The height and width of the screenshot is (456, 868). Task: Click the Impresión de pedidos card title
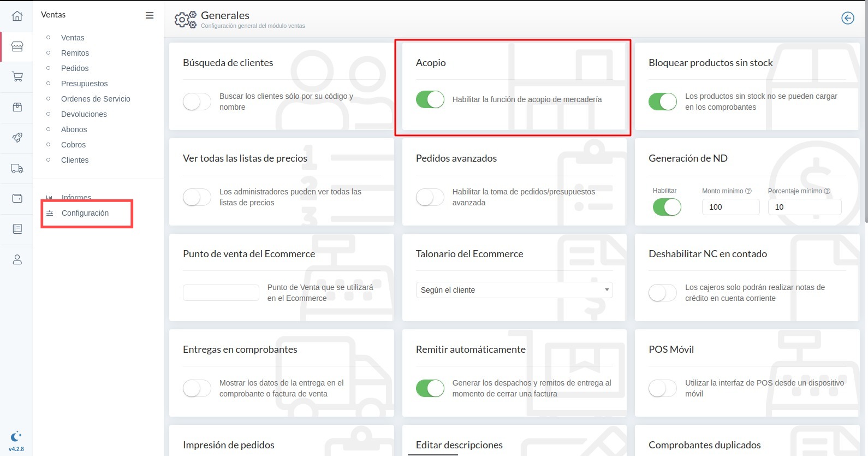pos(229,445)
